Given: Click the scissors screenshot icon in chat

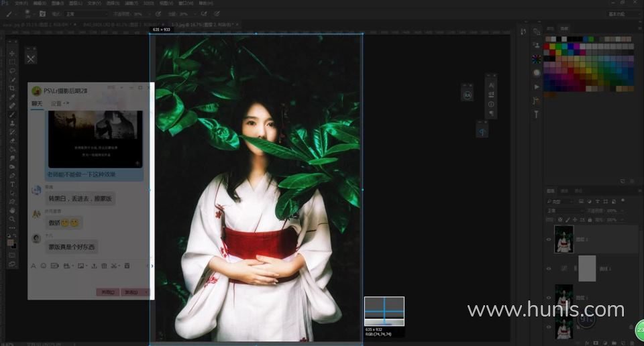Looking at the screenshot, I should pyautogui.click(x=115, y=266).
